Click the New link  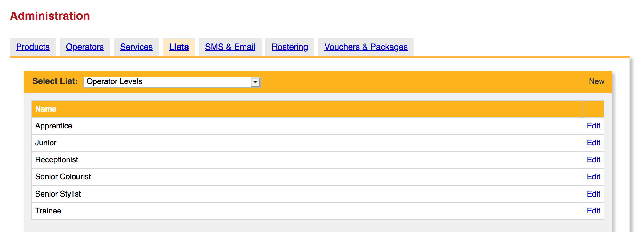tap(597, 81)
